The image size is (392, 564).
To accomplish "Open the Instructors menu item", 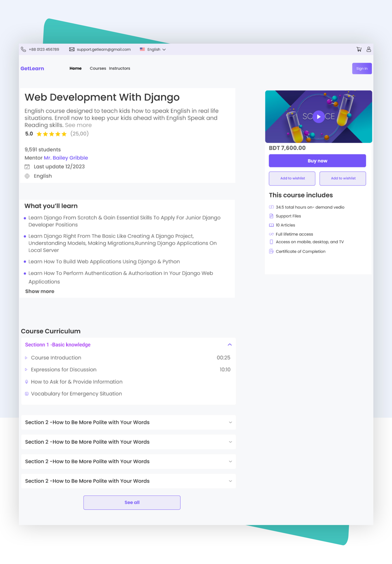I will [120, 68].
